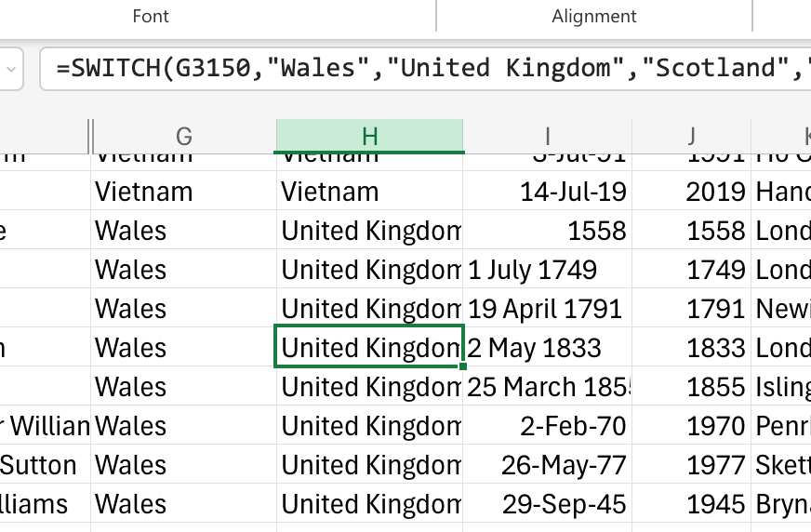Click Vietnam in column H beside 14-Jul-19

point(369,192)
